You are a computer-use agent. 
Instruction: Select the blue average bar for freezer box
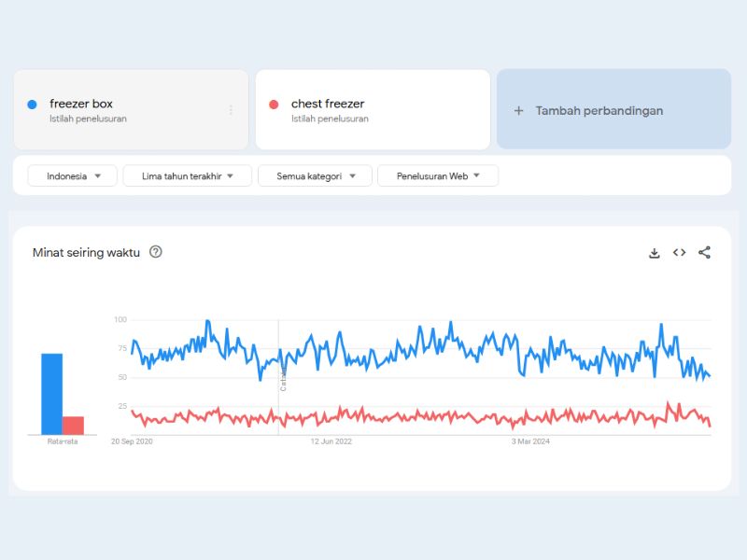[x=51, y=394]
